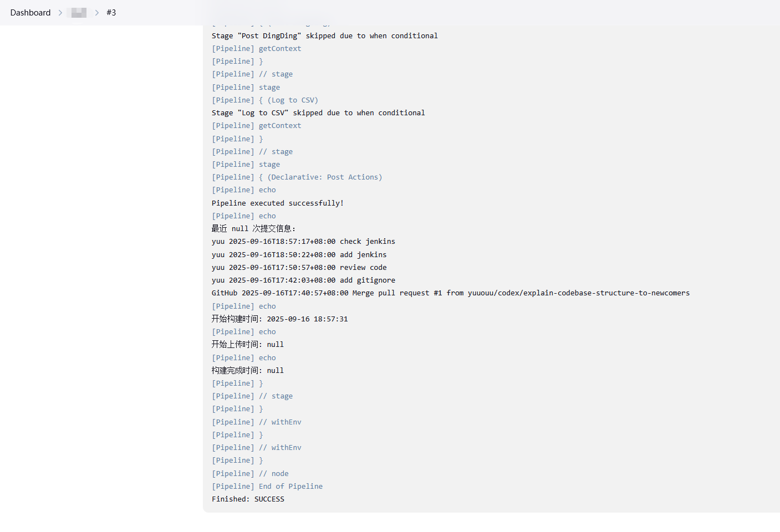
Task: Click the GitHub merge pull request #1 line
Action: pyautogui.click(x=450, y=293)
